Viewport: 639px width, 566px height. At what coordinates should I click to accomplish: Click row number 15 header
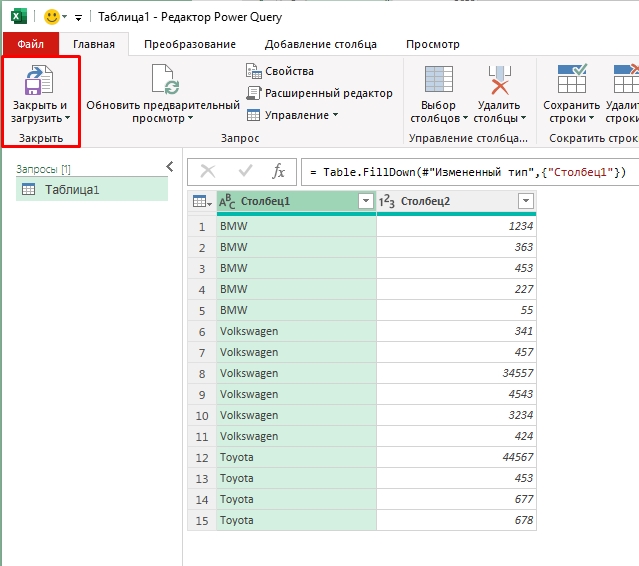pyautogui.click(x=202, y=521)
